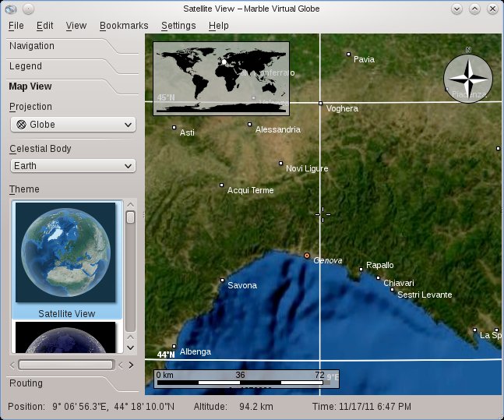Click the Novi Ligure city marker

[x=281, y=164]
